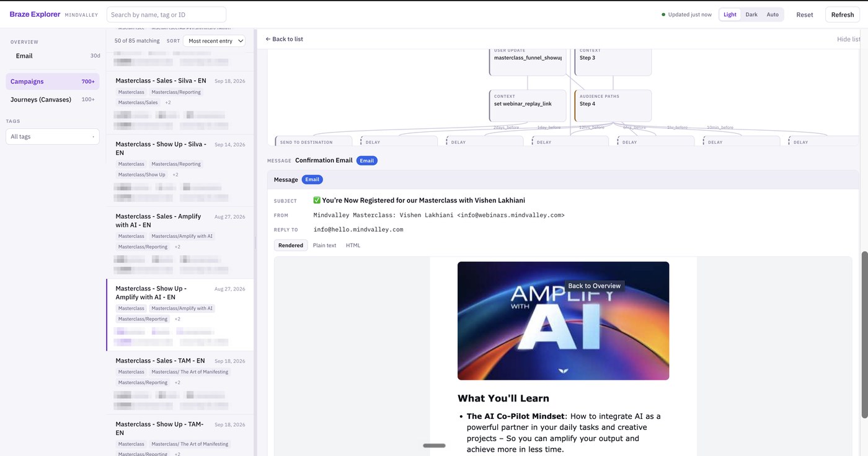868x456 pixels.
Task: Open Email overview in sidebar
Action: (53, 56)
